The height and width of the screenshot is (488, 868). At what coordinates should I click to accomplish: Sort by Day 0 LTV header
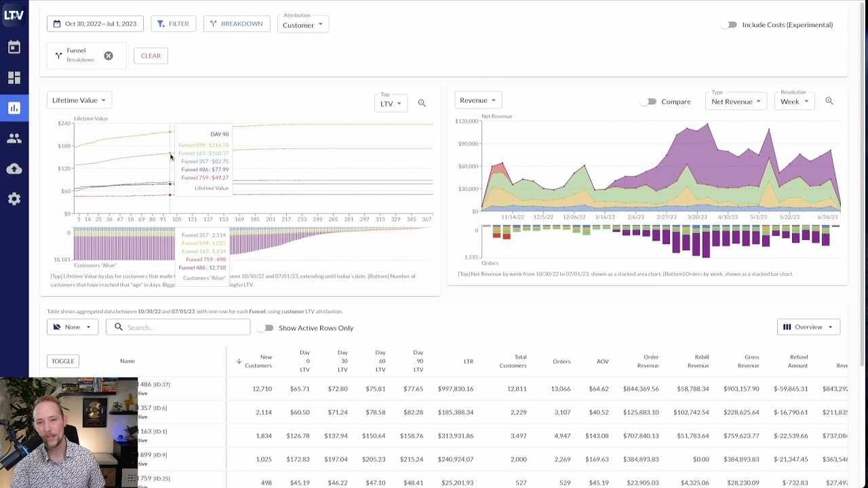[x=304, y=361]
